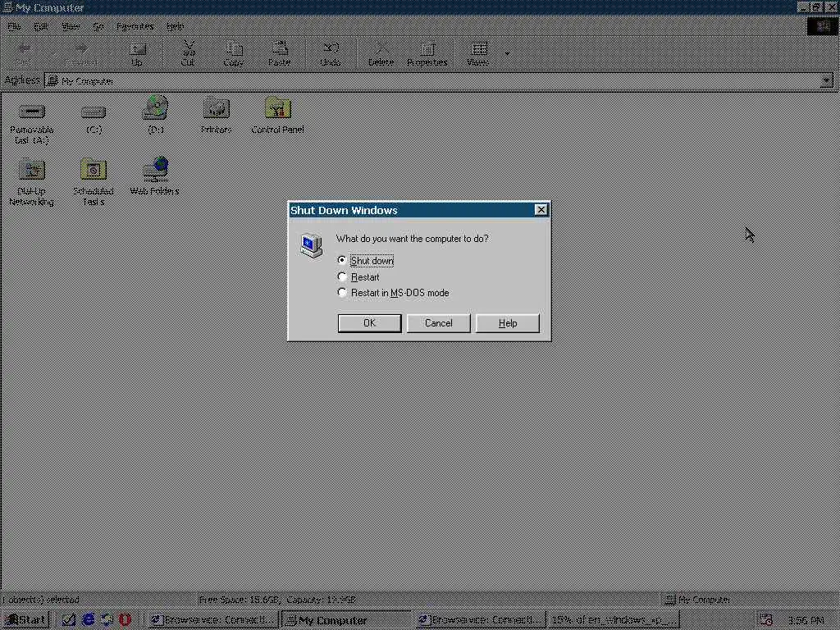Confirm with the OK button
The width and height of the screenshot is (840, 630).
coord(369,323)
